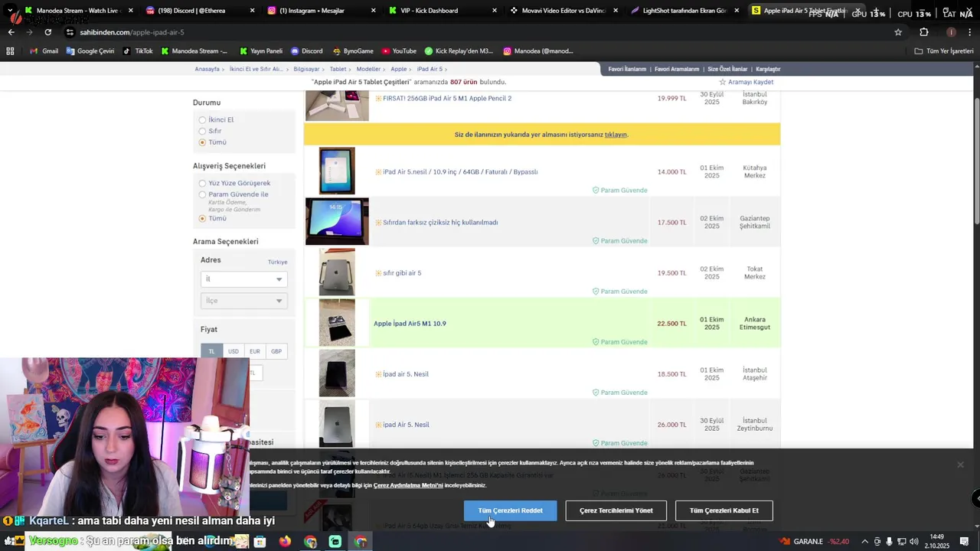This screenshot has width=980, height=551.
Task: Open the 14.000 TL iPad listing thumbnail
Action: 337,171
